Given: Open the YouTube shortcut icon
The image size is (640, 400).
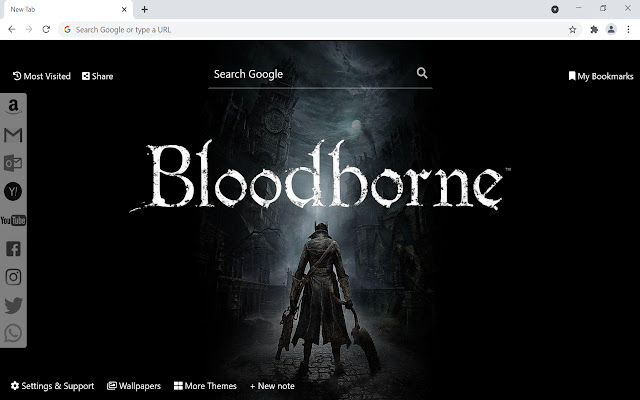Looking at the screenshot, I should (13, 220).
